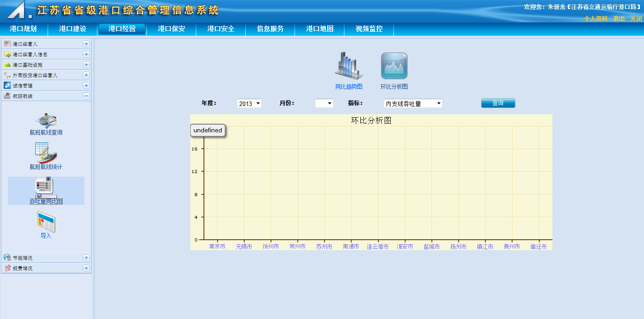This screenshot has width=644, height=319.
Task: Open 航班航线查询 ship search icon
Action: tap(46, 121)
